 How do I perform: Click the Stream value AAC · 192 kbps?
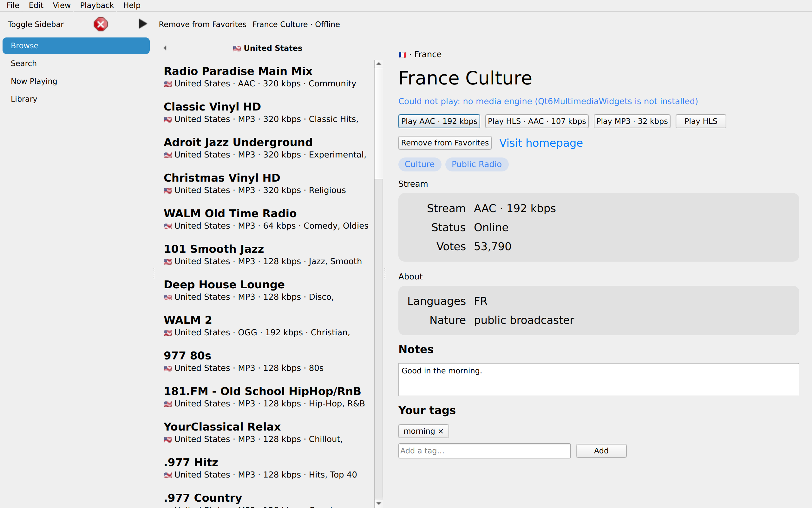coord(515,209)
